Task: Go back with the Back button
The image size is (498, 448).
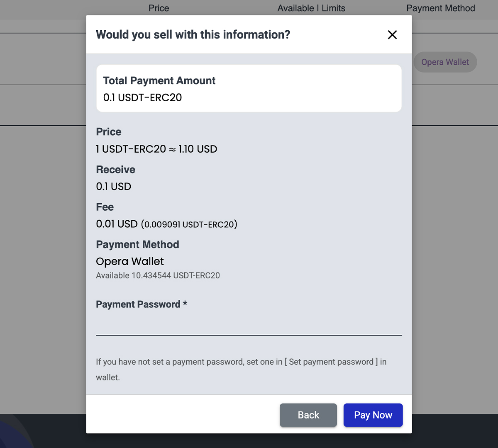Action: point(308,415)
